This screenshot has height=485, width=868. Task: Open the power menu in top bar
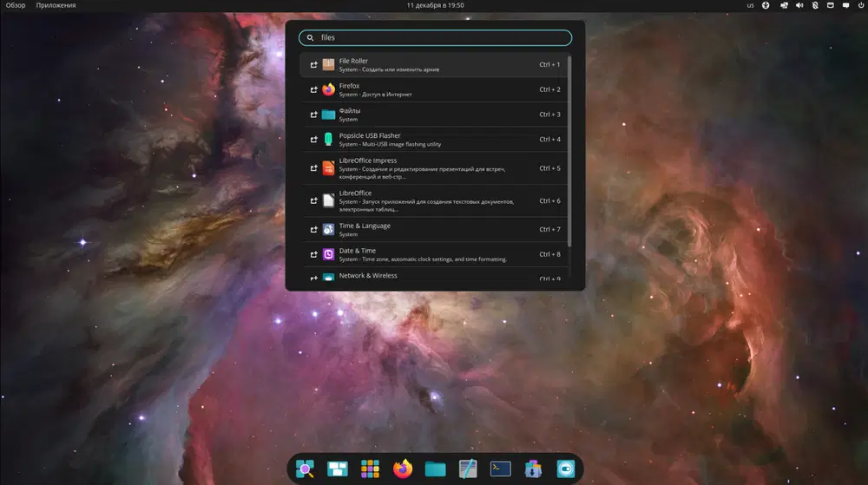(861, 5)
